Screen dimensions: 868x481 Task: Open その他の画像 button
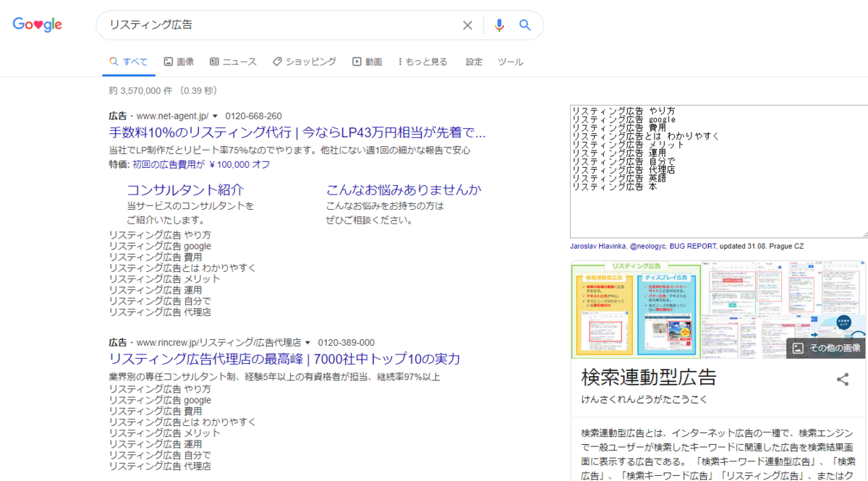coord(826,348)
